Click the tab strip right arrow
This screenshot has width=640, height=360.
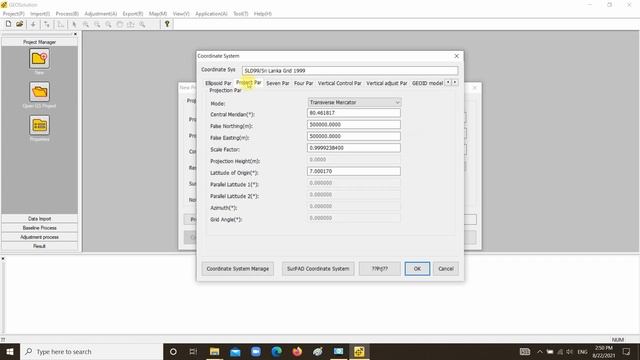[x=455, y=83]
